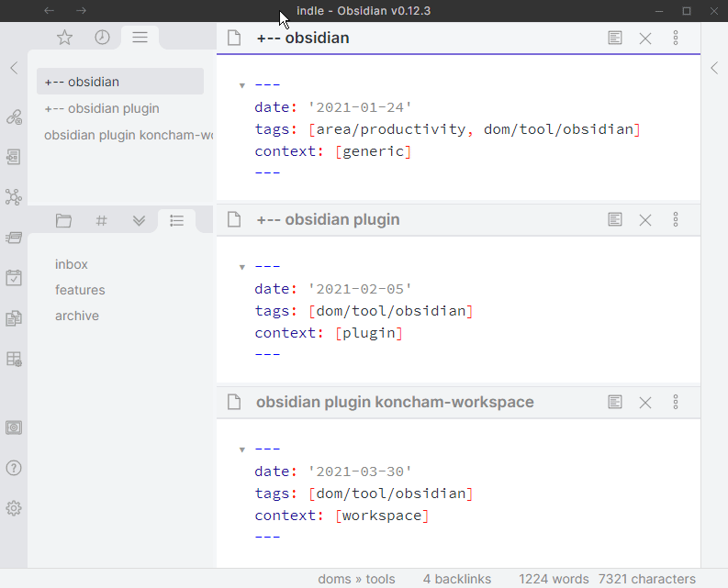Click file icon of koncham-workspace pane
Viewport: 728px width, 588px height.
tap(234, 402)
